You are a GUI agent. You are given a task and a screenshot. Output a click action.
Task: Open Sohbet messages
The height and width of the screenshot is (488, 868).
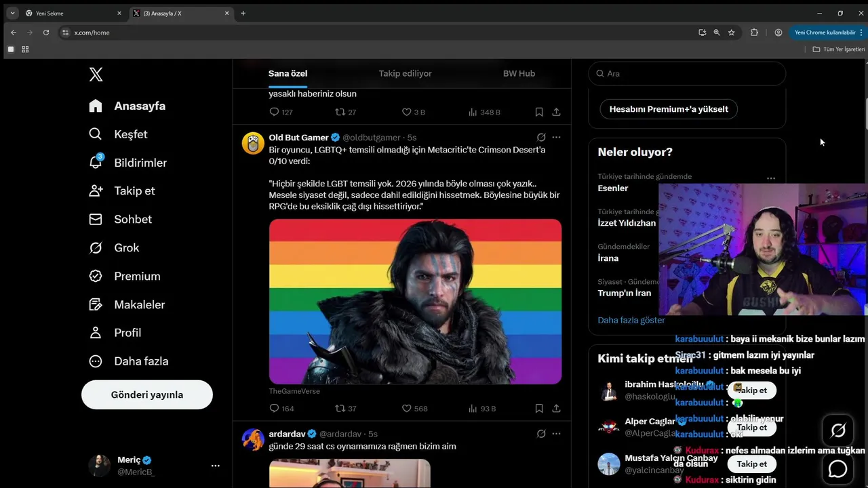pos(120,219)
